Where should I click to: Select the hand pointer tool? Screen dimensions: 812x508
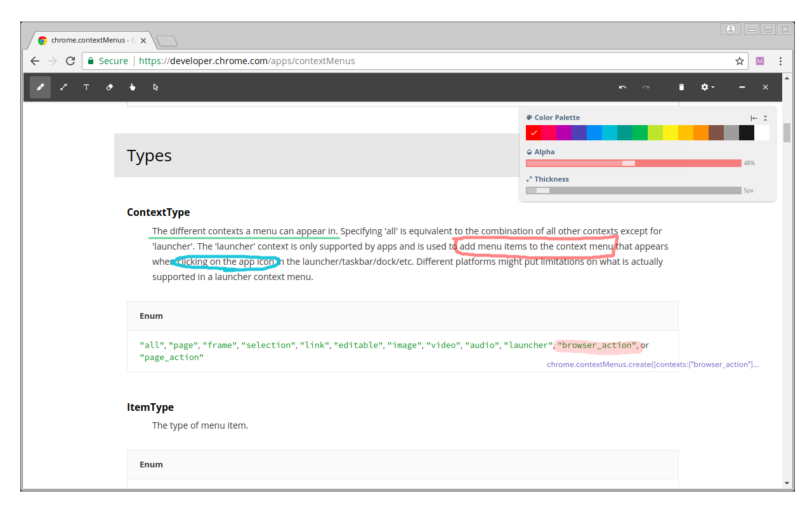pyautogui.click(x=133, y=87)
